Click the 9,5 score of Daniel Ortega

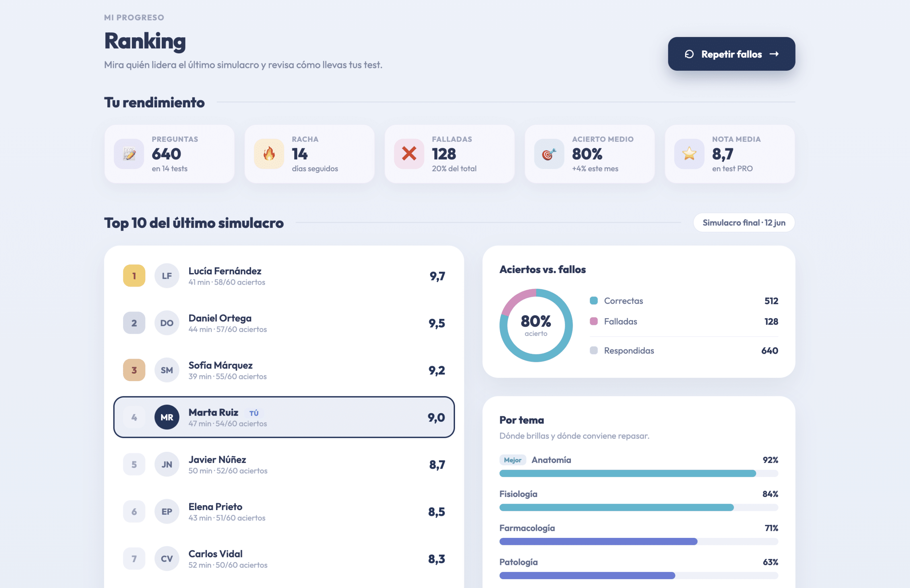pyautogui.click(x=437, y=324)
